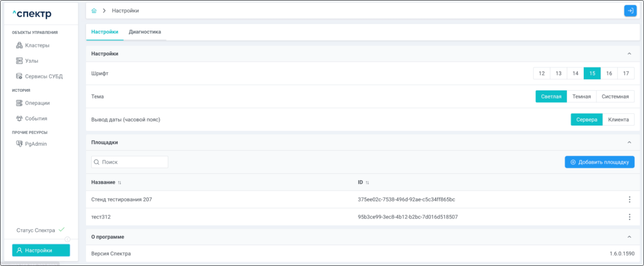Open Операции history page
The height and width of the screenshot is (266, 644).
point(37,103)
